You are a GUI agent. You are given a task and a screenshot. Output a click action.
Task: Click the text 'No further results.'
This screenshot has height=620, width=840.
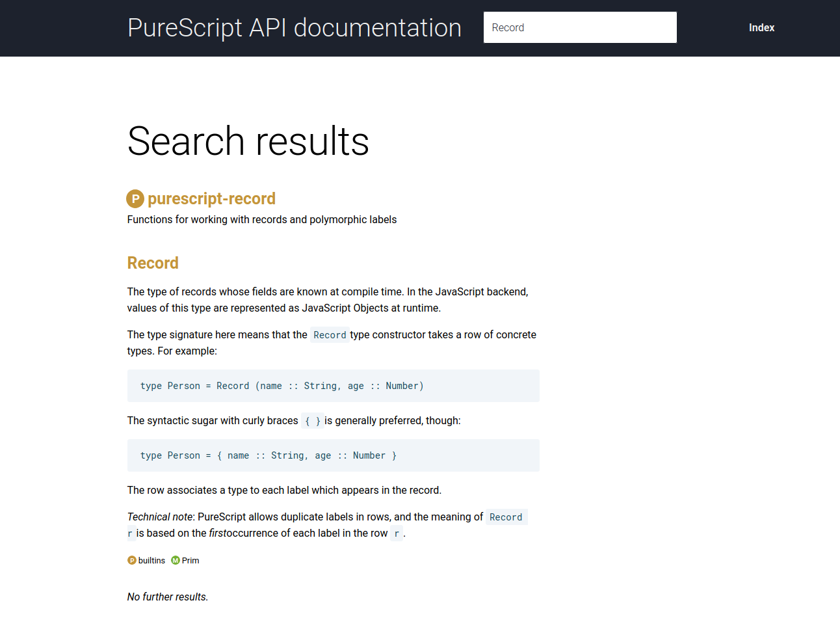[168, 597]
